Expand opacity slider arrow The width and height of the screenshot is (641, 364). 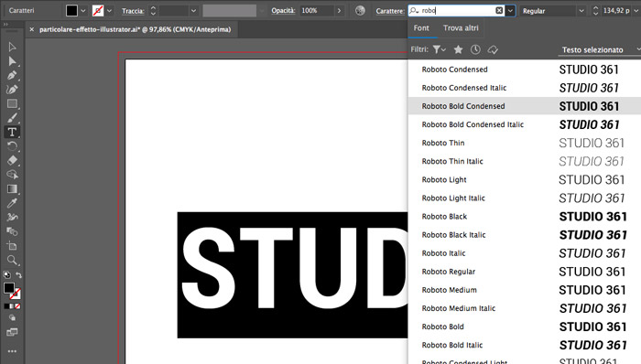pos(339,11)
